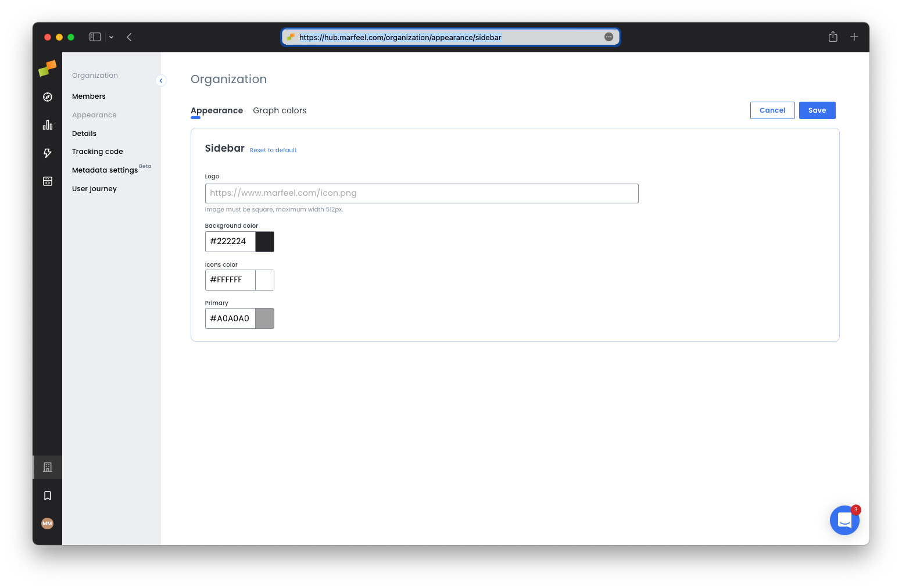Select the Marfeel logo icon
902x588 pixels.
click(47, 68)
